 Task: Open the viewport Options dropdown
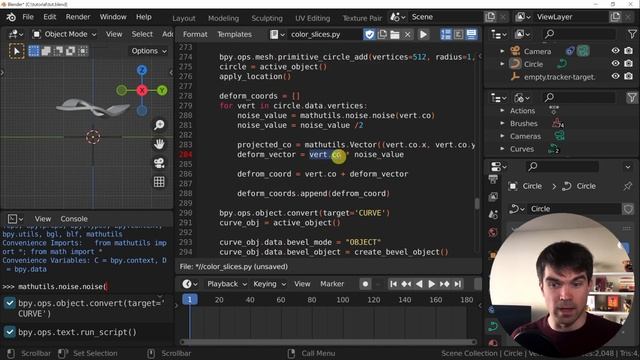(x=149, y=51)
